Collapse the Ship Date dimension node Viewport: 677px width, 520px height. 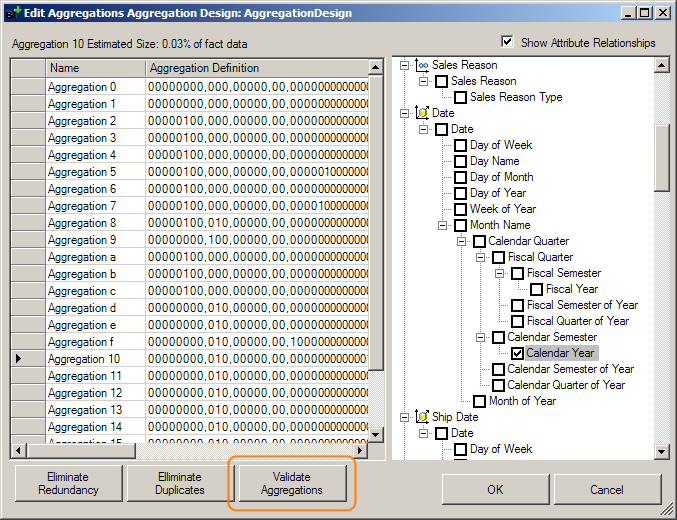point(405,417)
